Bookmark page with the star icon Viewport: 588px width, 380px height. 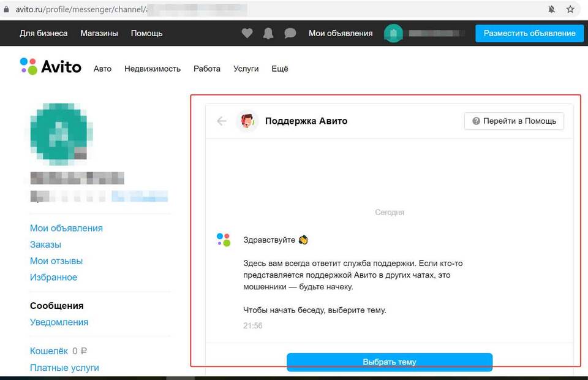570,9
